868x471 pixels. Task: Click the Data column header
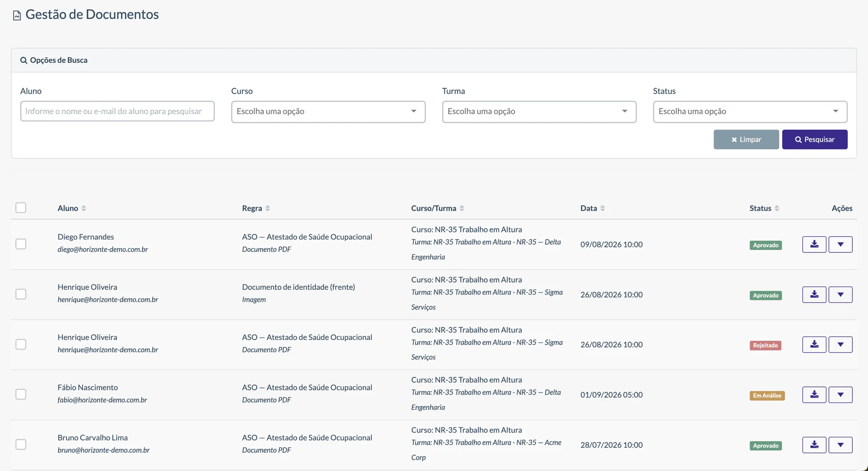[589, 208]
